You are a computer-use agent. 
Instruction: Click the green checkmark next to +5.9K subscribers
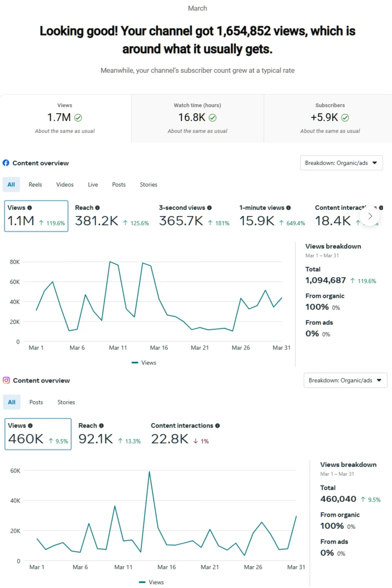click(x=345, y=118)
